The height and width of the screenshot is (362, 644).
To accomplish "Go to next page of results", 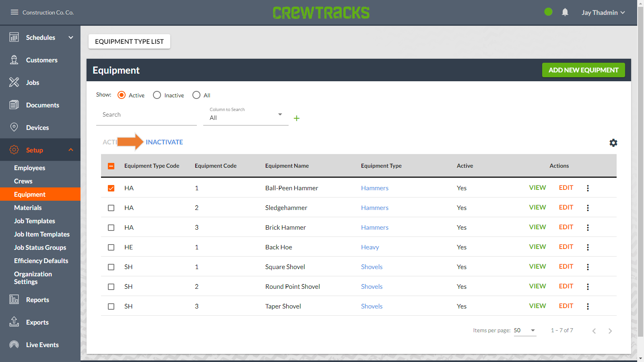I will point(610,331).
